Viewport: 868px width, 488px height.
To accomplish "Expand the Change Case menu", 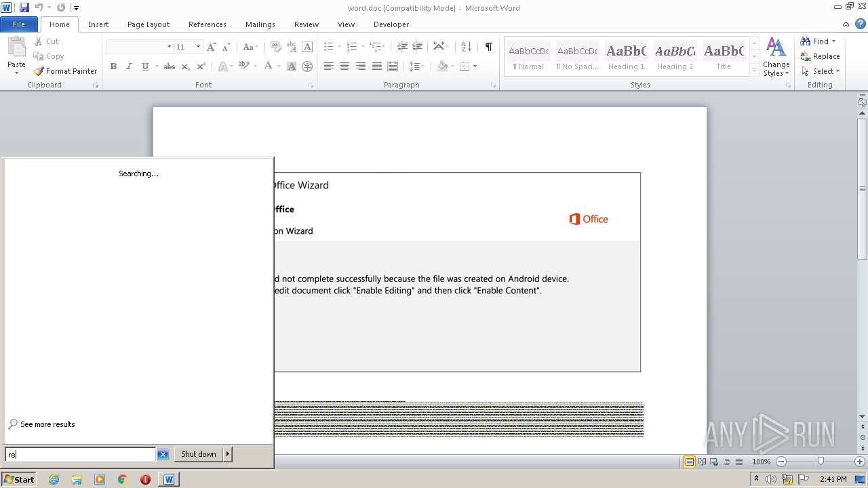I will pos(250,47).
